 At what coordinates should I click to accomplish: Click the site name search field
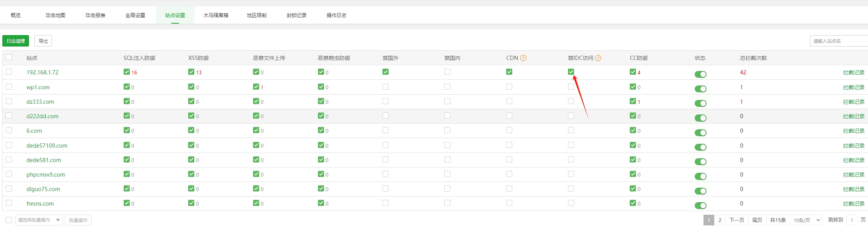click(x=838, y=41)
